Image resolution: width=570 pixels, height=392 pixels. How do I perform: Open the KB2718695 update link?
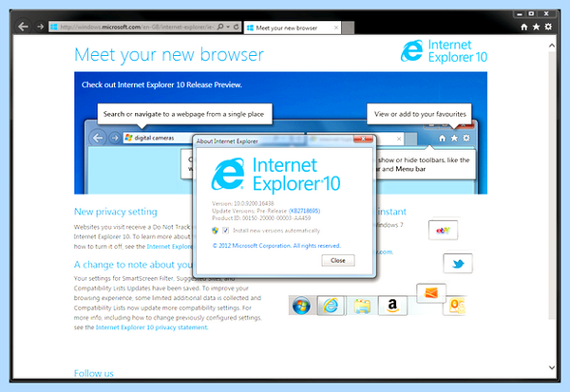[x=304, y=211]
